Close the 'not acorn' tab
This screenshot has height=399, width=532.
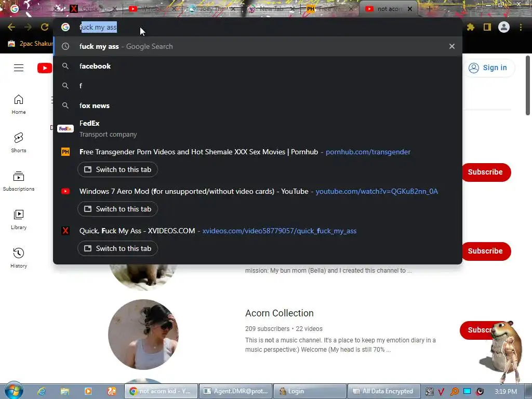click(x=410, y=9)
